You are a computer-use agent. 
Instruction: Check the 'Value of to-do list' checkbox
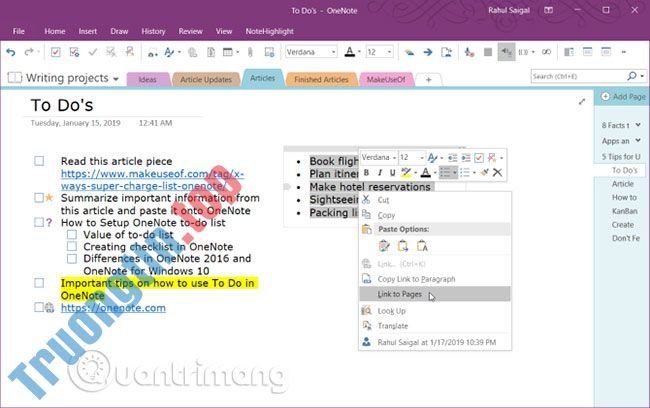(x=72, y=235)
